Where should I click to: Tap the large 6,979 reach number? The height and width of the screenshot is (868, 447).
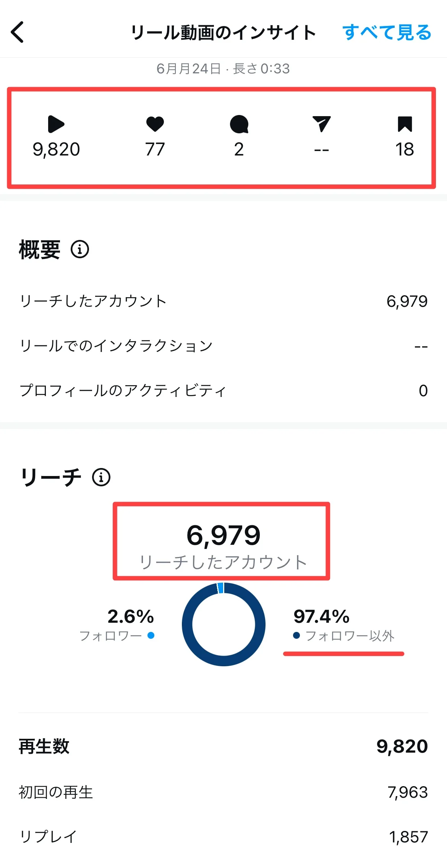[223, 535]
